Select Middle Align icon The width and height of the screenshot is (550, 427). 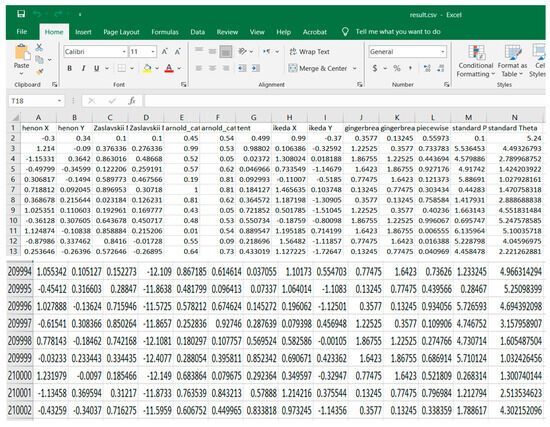coord(212,51)
